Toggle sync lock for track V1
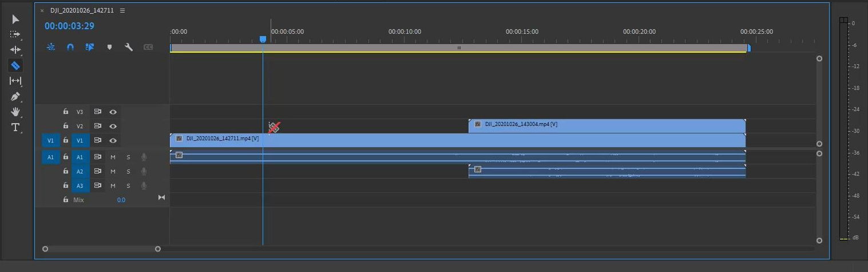 tap(97, 140)
